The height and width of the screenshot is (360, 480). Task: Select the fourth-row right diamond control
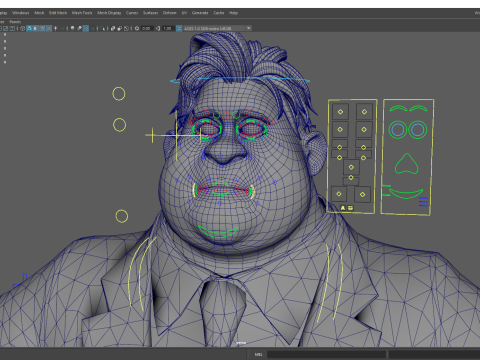363,158
